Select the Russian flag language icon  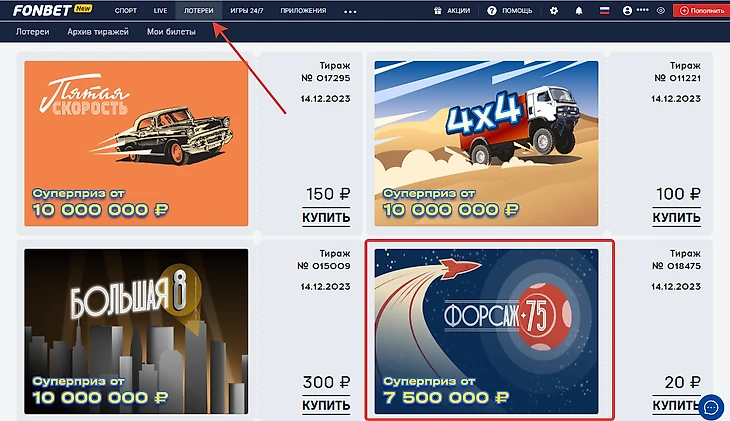click(x=604, y=10)
